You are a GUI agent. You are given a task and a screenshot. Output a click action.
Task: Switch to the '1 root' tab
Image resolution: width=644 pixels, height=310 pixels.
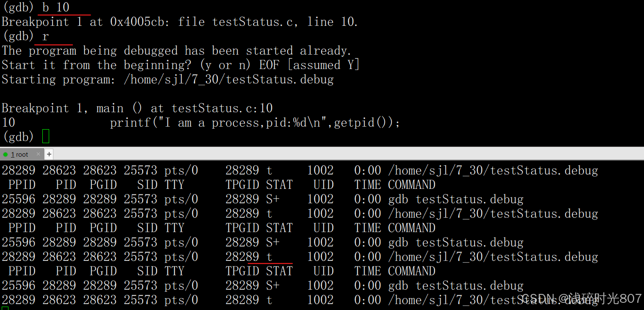20,155
